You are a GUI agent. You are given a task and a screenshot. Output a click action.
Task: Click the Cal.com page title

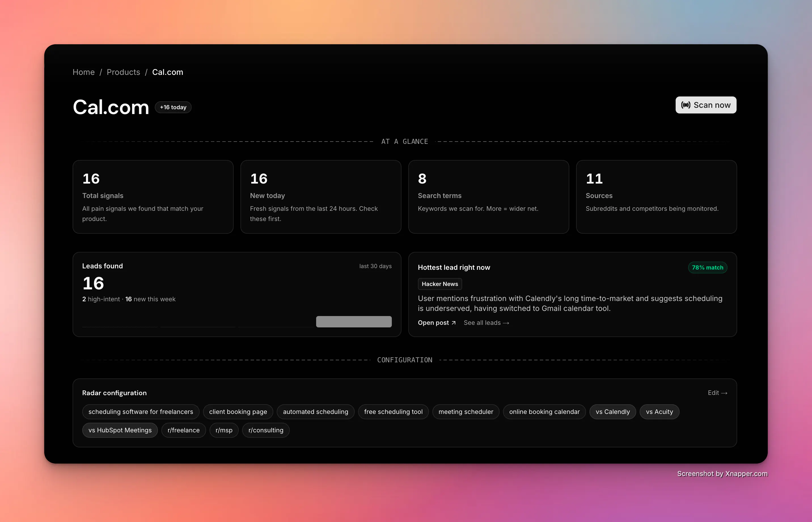coord(111,107)
